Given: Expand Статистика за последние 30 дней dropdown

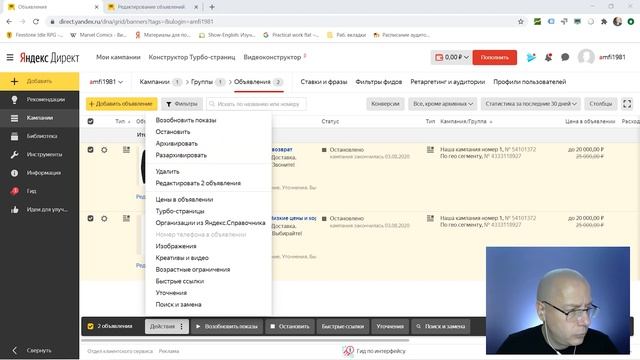Looking at the screenshot, I should [x=531, y=104].
